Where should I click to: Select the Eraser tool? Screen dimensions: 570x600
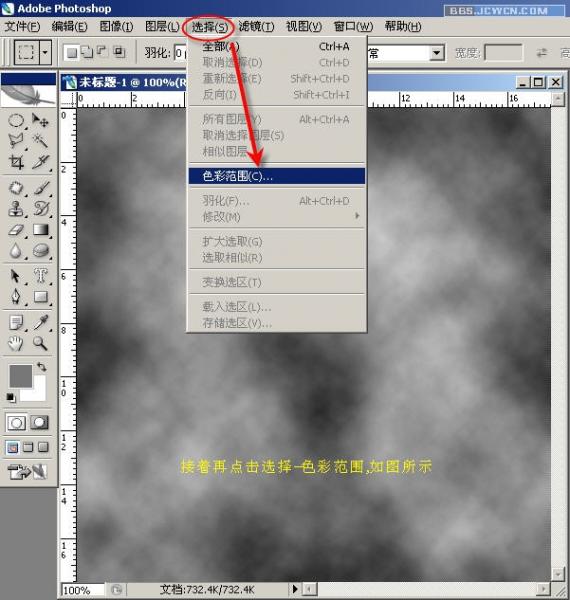coord(16,230)
